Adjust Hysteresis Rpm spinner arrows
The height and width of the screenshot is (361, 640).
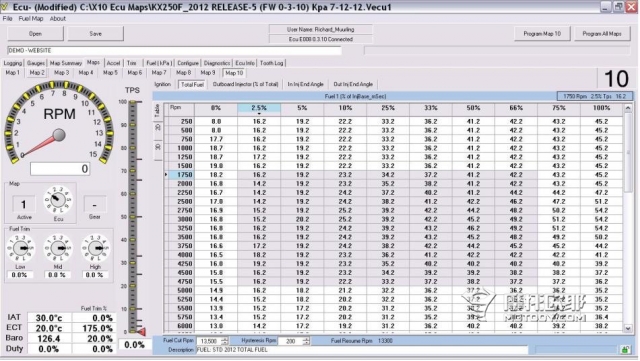pos(307,341)
